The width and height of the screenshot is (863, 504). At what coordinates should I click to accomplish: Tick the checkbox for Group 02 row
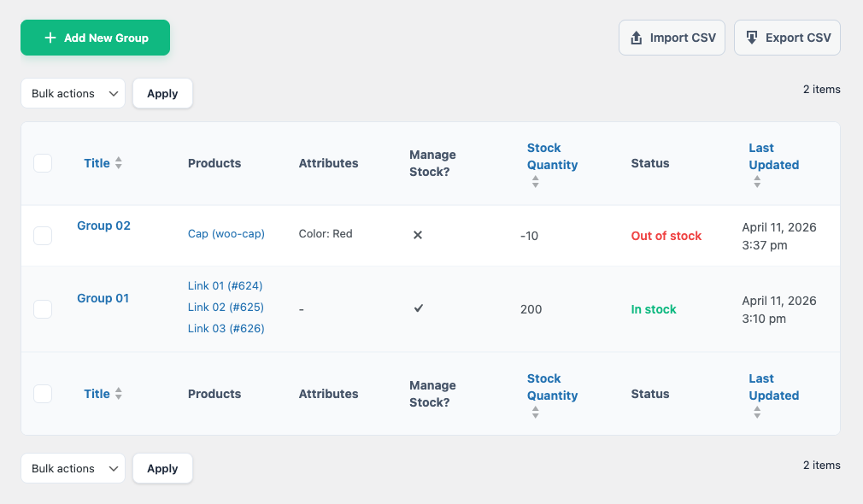click(x=43, y=236)
